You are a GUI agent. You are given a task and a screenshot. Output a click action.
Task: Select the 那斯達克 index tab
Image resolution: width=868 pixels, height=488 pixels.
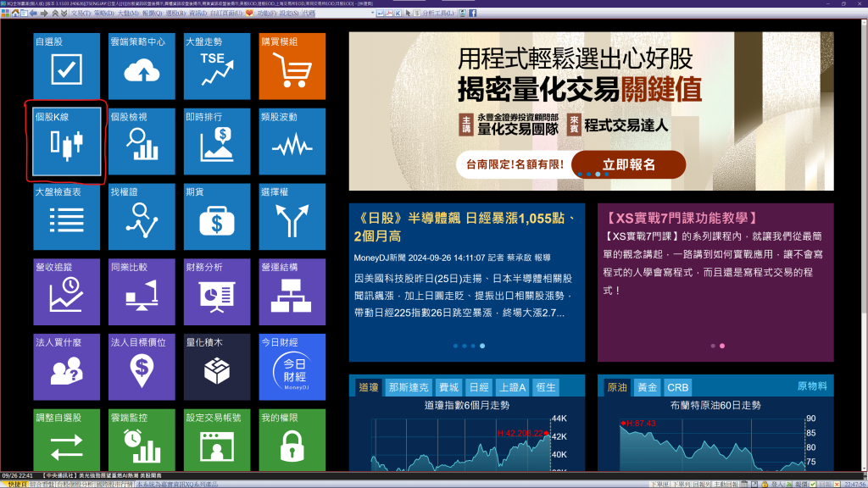coord(409,387)
